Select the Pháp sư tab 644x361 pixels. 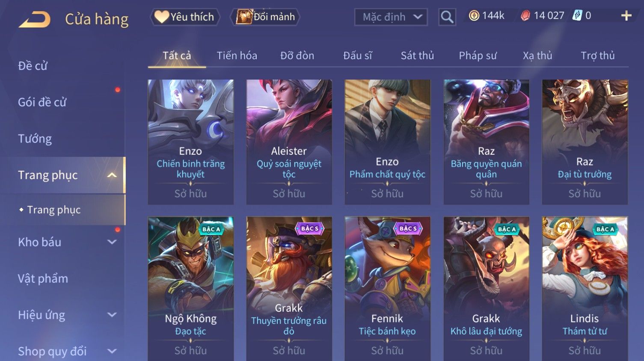pyautogui.click(x=478, y=56)
